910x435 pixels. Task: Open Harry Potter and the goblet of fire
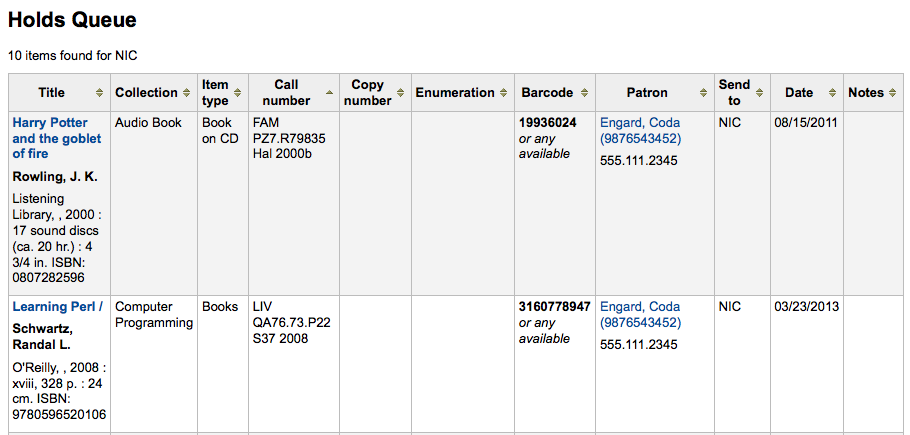(x=57, y=138)
